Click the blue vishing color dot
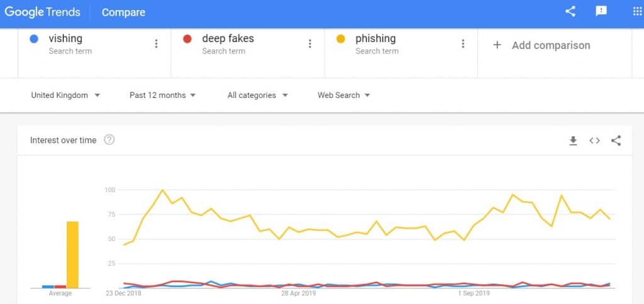Screen dimensions: 644x304 34,39
